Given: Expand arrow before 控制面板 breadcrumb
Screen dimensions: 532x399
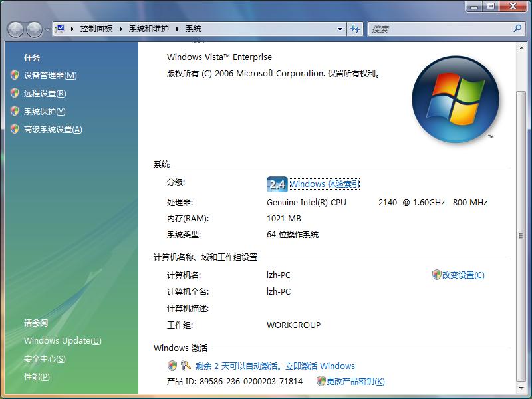Looking at the screenshot, I should 72,29.
